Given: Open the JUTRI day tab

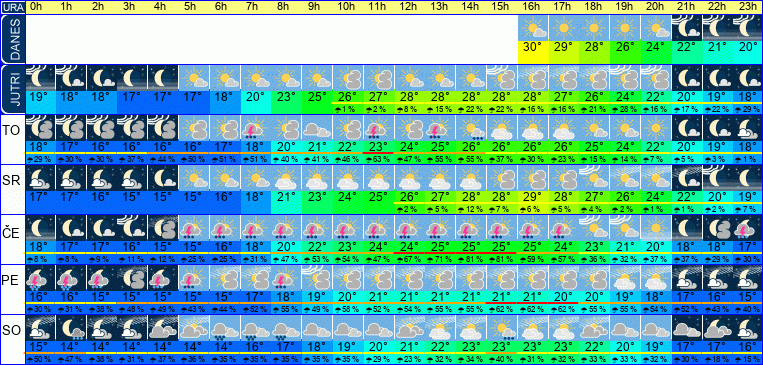Looking at the screenshot, I should (x=12, y=90).
